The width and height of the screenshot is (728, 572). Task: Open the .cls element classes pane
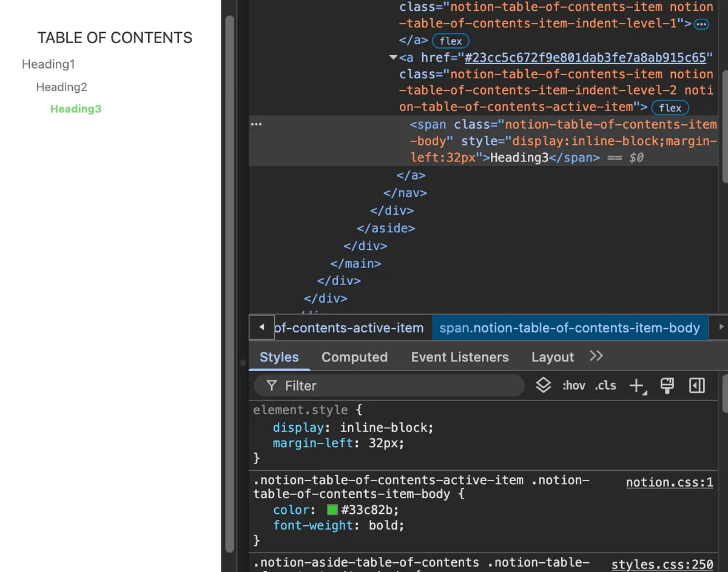[x=605, y=386]
